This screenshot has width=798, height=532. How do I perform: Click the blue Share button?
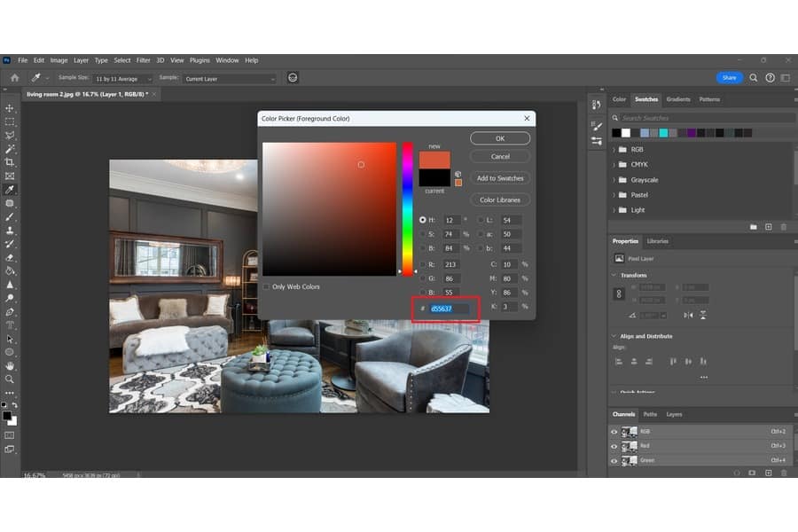coord(730,78)
